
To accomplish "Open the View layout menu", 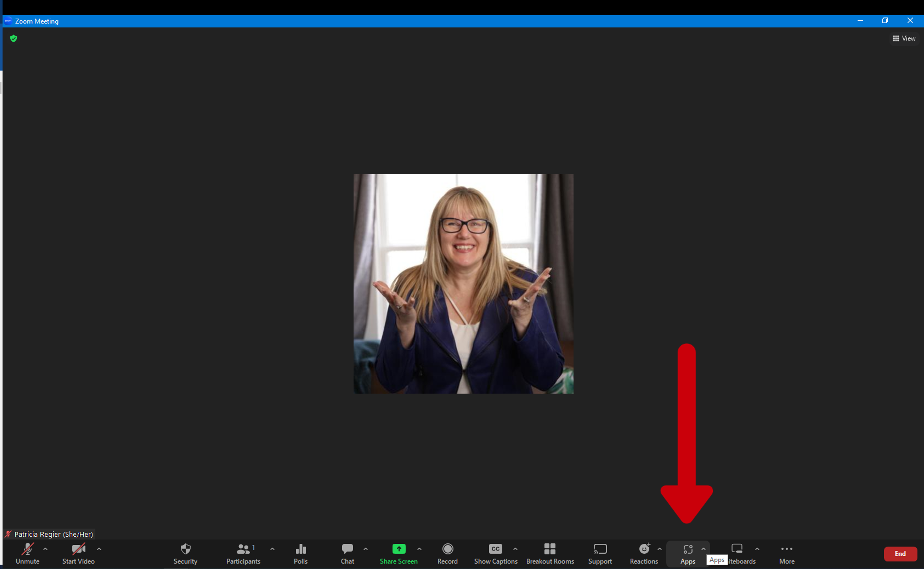I will click(904, 38).
